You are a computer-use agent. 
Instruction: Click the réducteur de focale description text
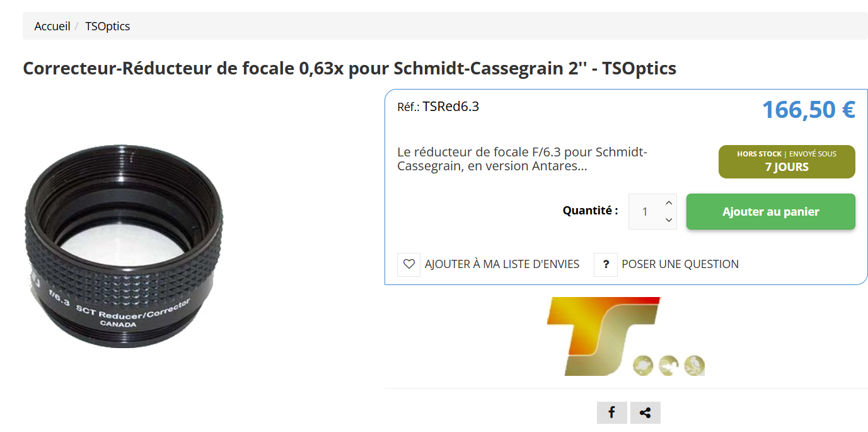[523, 160]
